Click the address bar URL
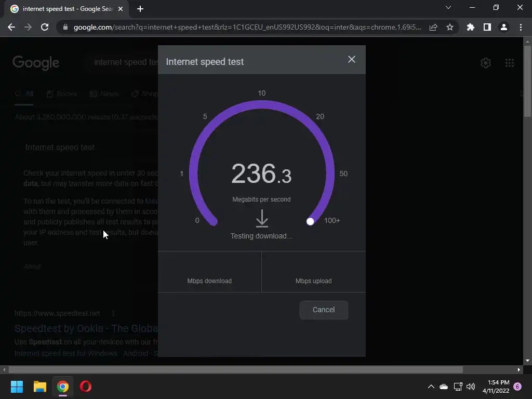 pos(247,27)
